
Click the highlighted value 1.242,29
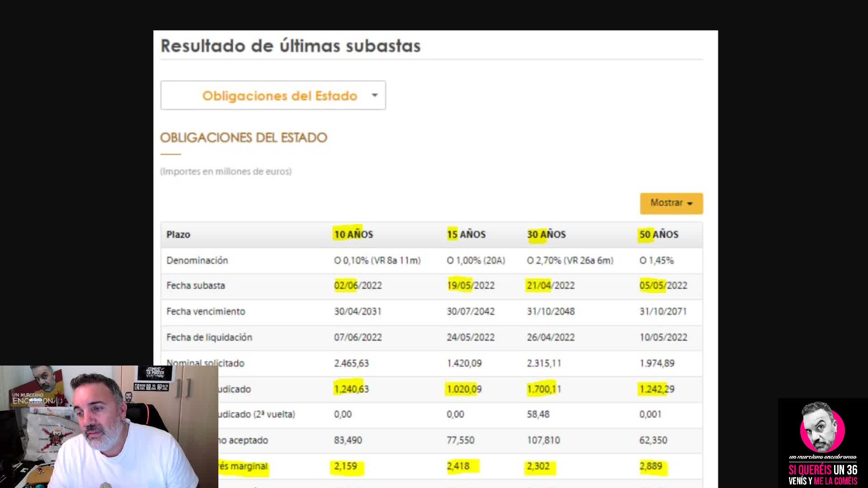coord(657,389)
